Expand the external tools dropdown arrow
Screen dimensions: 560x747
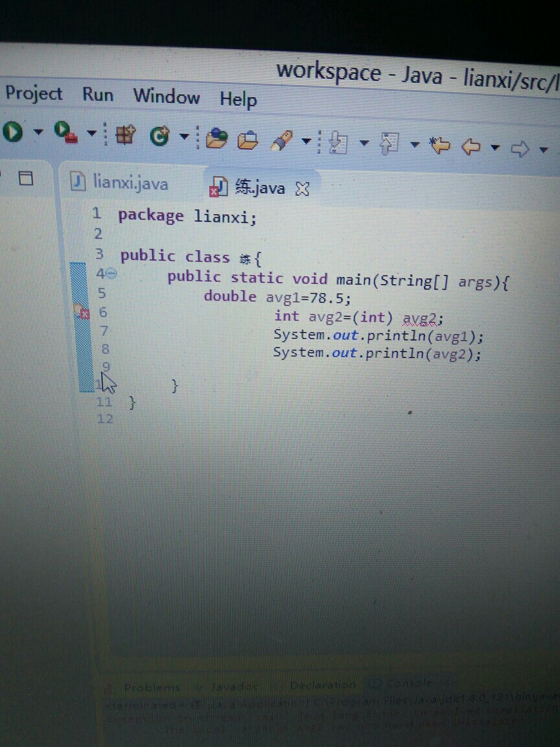(91, 133)
